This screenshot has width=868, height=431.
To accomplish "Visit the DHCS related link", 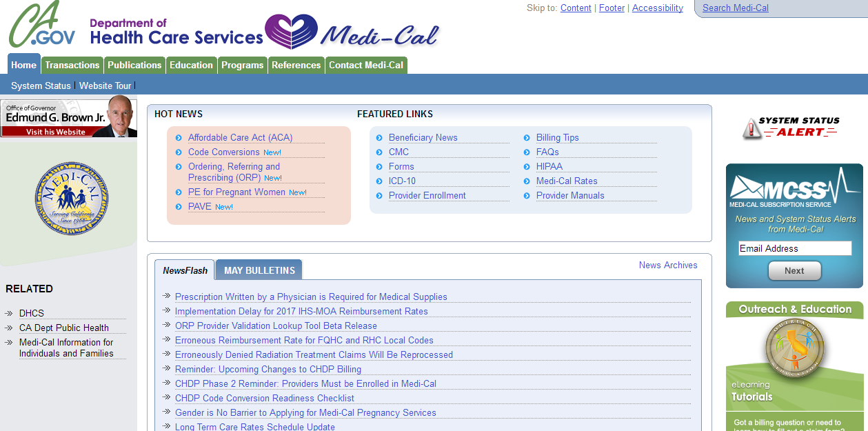I will 31,312.
